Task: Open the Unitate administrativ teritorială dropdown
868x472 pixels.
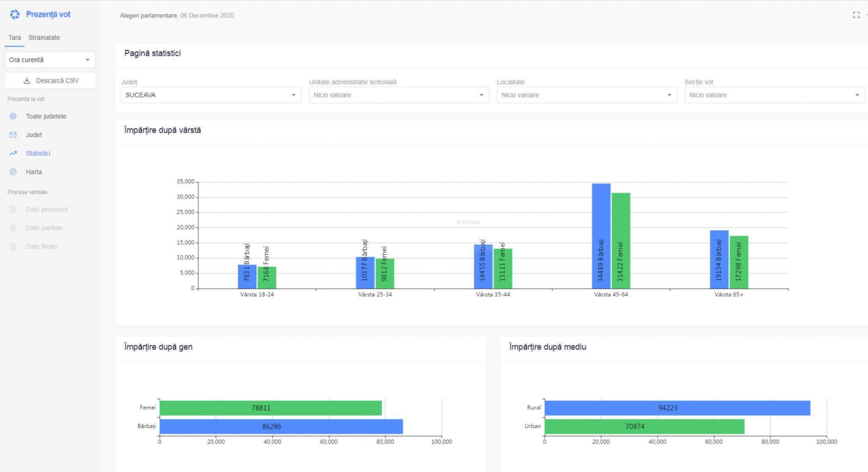Action: 399,95
